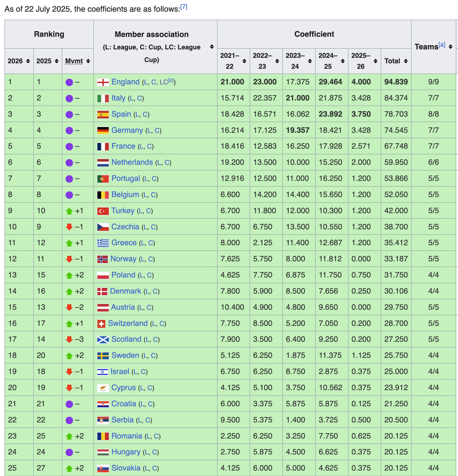
Task: Visit the Sweden link
Action: click(125, 355)
